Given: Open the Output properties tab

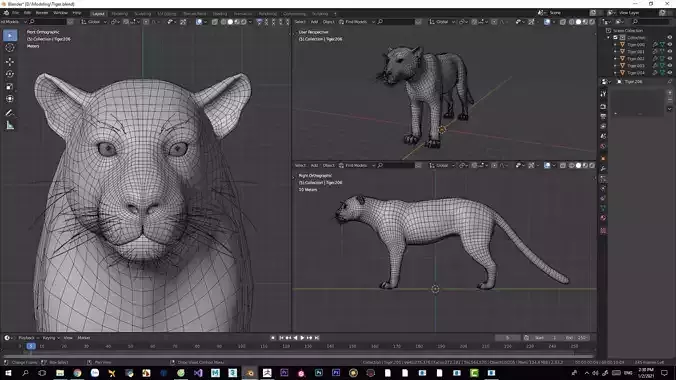Looking at the screenshot, I should click(603, 116).
